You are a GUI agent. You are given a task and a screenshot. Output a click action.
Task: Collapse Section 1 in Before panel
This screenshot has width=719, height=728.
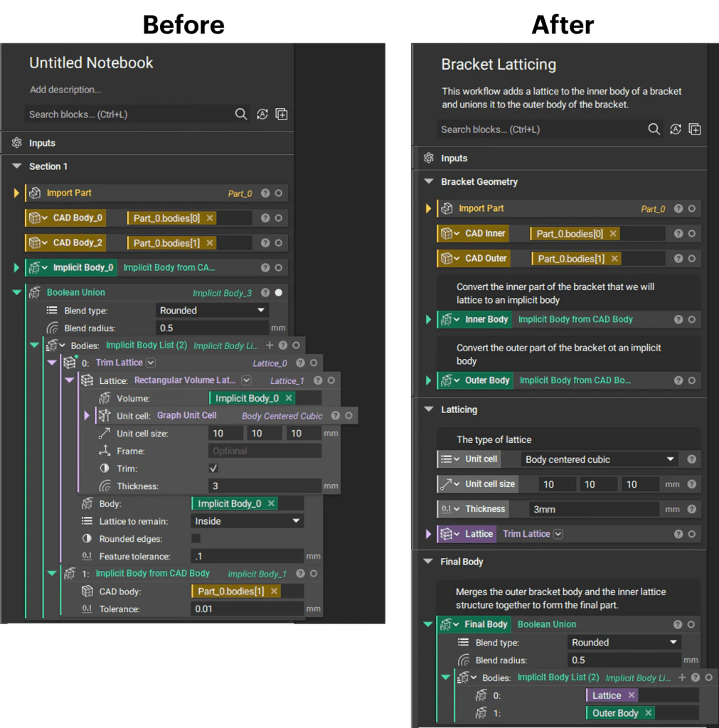(17, 166)
